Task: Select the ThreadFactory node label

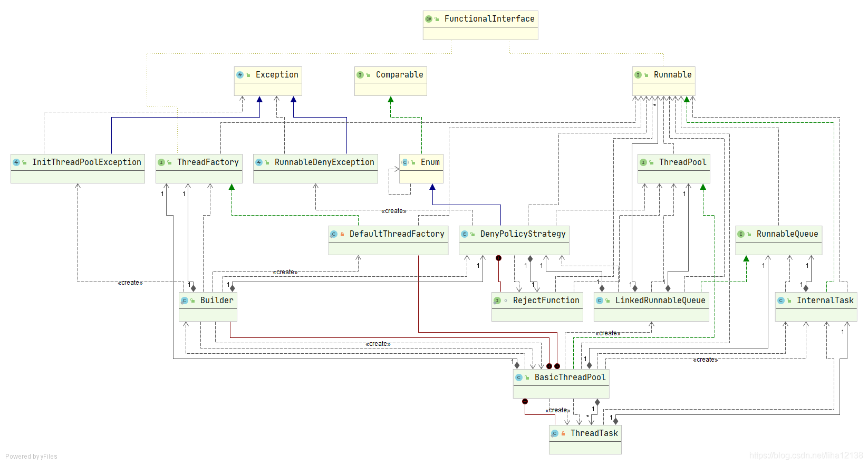Action: pyautogui.click(x=208, y=162)
